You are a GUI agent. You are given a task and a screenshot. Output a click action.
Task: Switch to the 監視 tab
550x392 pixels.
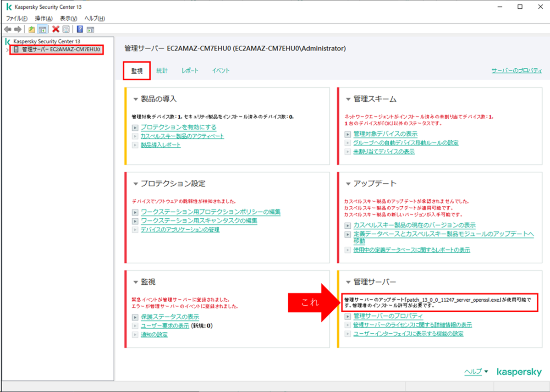point(137,71)
